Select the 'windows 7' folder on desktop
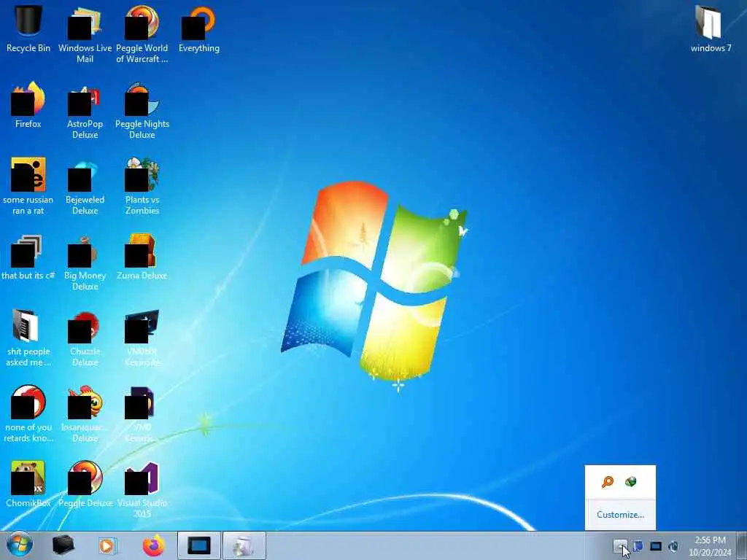Screen dimensions: 747x560 pyautogui.click(x=711, y=28)
